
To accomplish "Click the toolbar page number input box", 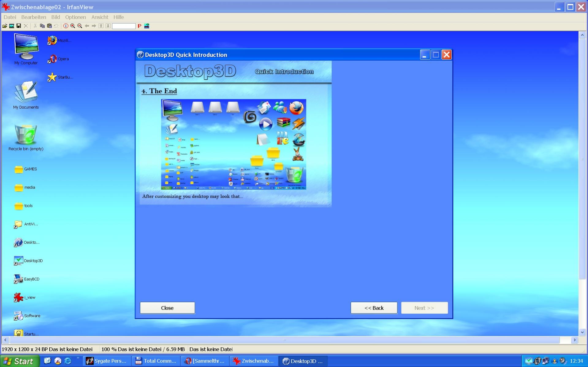I will pos(124,26).
